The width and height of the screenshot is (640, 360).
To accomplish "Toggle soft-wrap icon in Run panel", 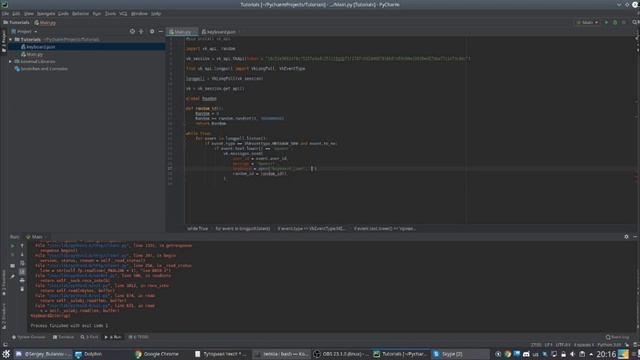I will pyautogui.click(x=22, y=263).
